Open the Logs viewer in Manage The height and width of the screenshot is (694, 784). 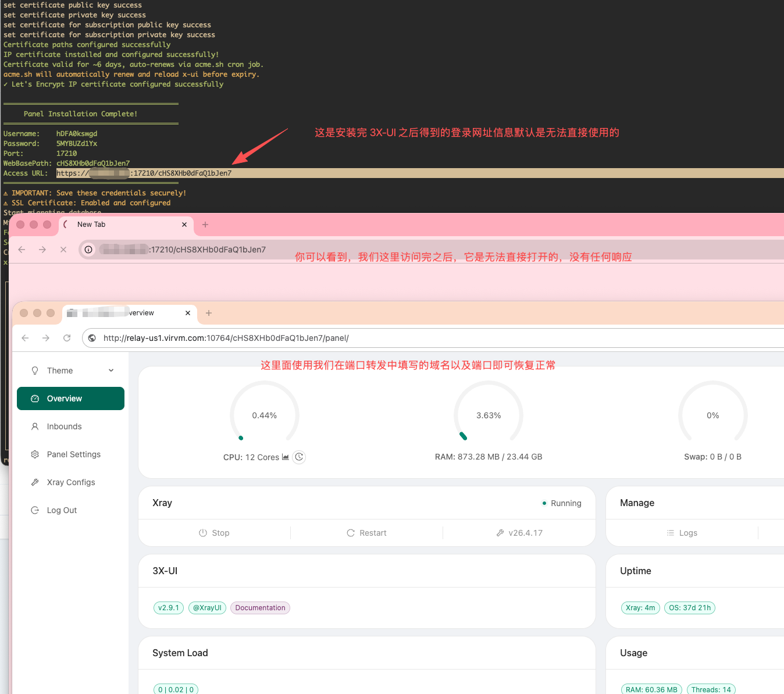tap(682, 533)
